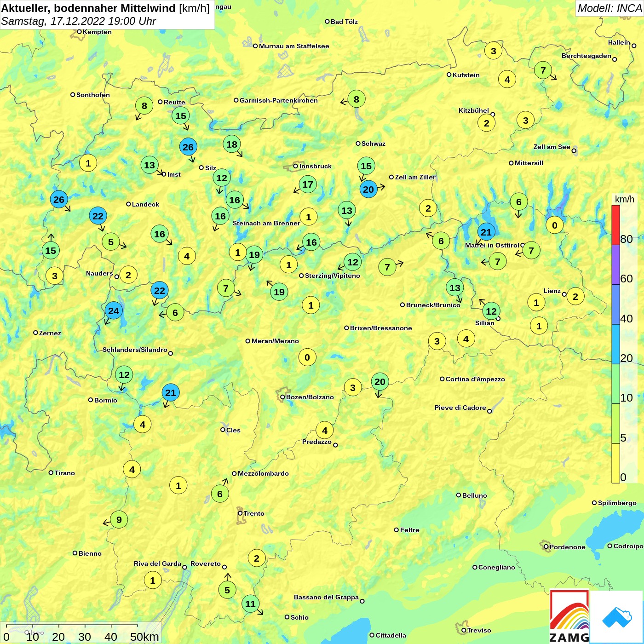Screen dimensions: 644x644
Task: Click the cyan legend segment between 20 and 40
Action: pos(616,344)
